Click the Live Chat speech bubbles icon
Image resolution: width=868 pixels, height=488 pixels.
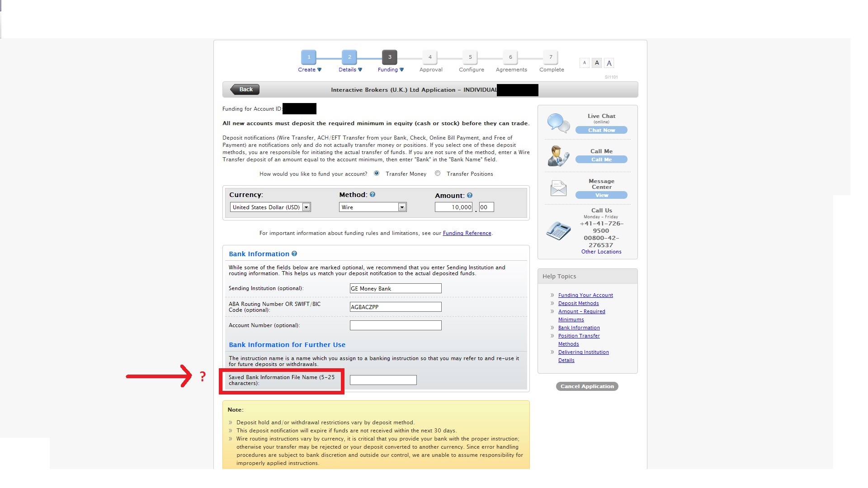[558, 123]
